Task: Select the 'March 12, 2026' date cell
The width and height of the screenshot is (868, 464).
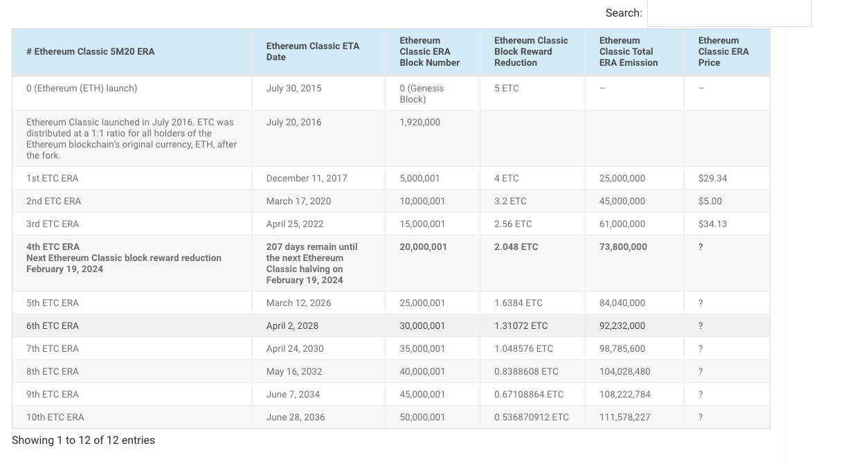Action: point(318,303)
